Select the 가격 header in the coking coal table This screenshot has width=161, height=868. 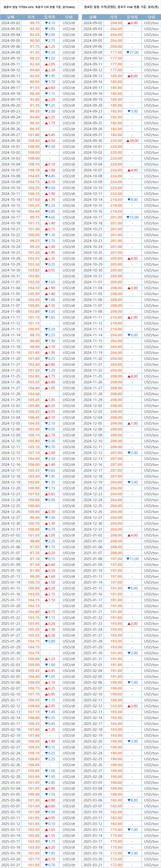click(x=114, y=17)
